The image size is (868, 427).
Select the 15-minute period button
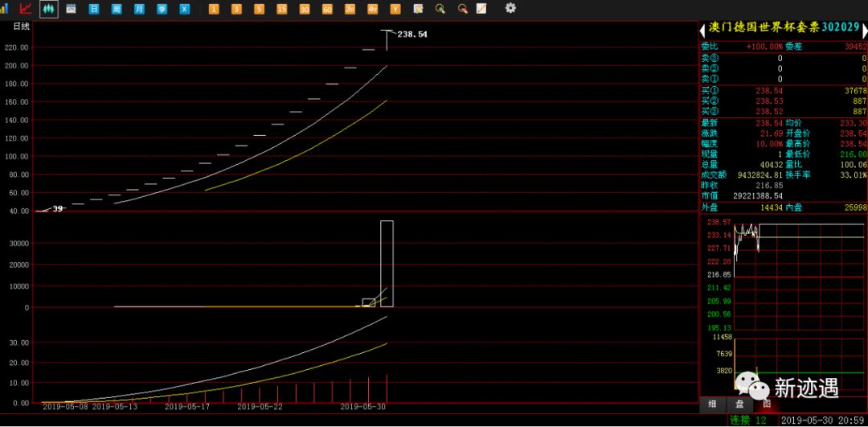282,9
